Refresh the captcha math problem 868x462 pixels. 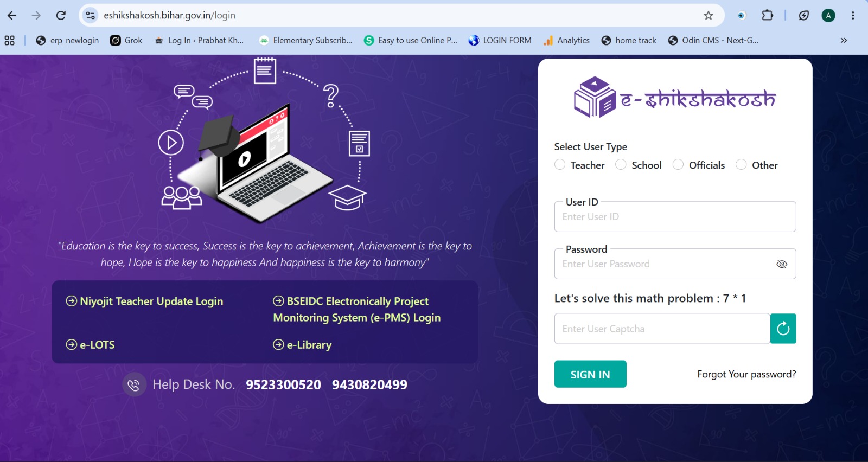783,329
